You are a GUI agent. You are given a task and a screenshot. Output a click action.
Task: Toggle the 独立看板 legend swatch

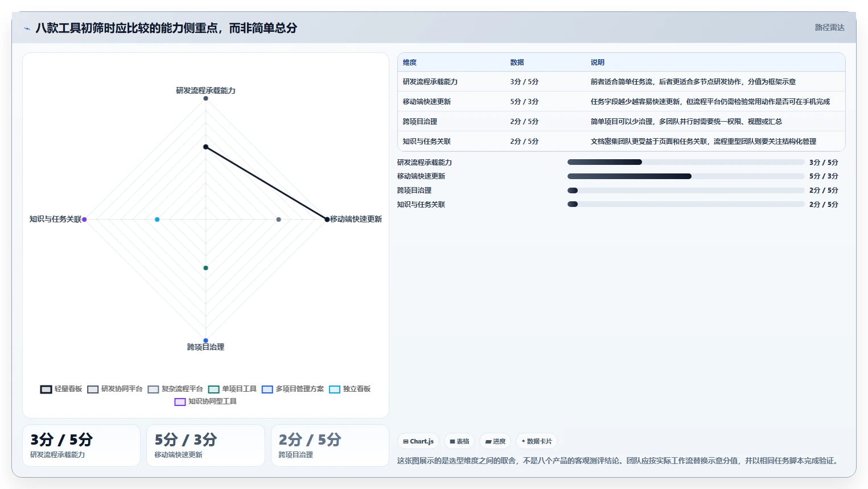point(335,389)
